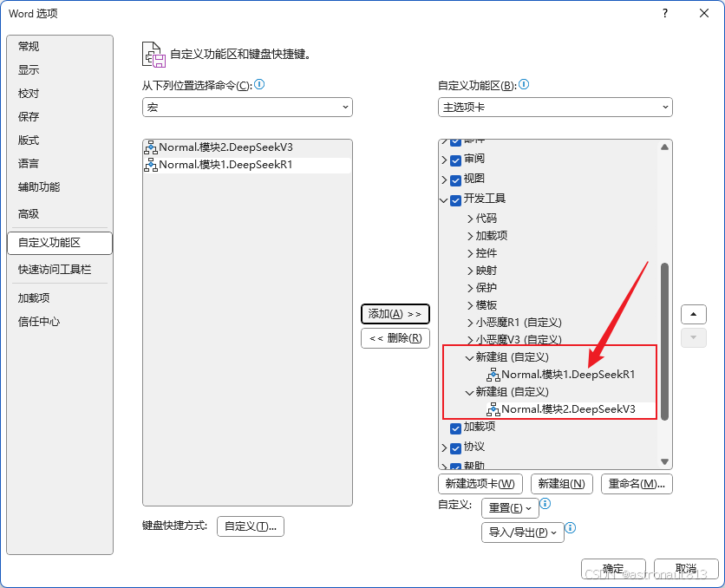Disable the 加载项 tab checkbox
This screenshot has height=588, width=725.
pos(455,428)
